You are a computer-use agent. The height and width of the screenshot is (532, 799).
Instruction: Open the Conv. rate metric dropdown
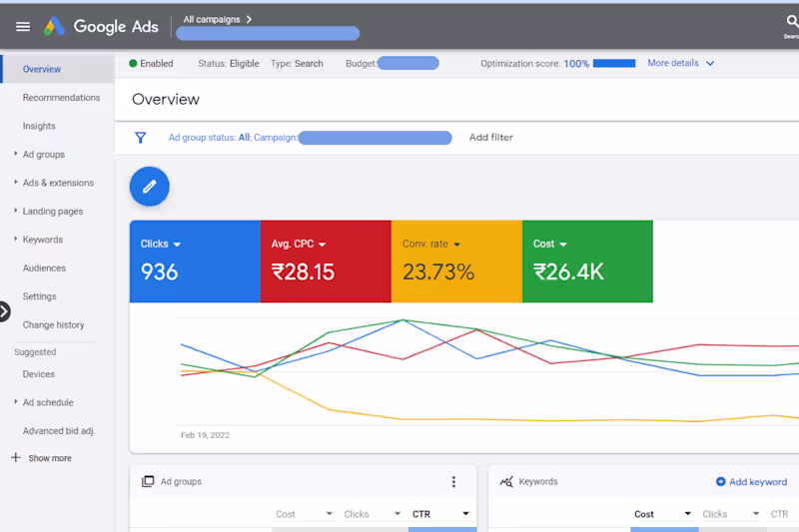[x=456, y=245]
